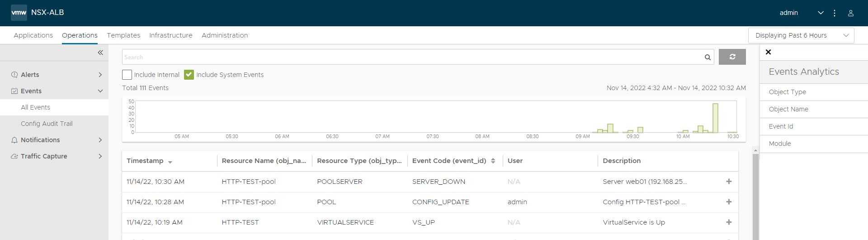This screenshot has width=868, height=240.
Task: Click the Traffic Capture icon
Action: point(14,156)
